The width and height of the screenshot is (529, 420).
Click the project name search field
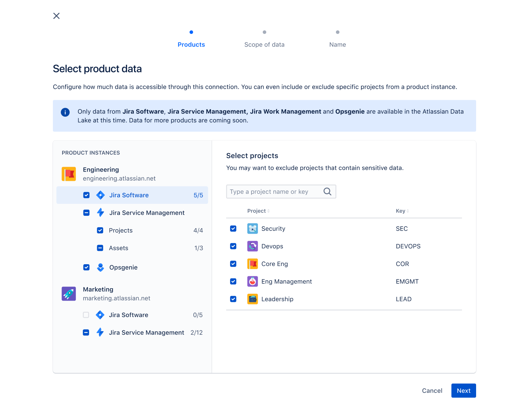(x=275, y=191)
